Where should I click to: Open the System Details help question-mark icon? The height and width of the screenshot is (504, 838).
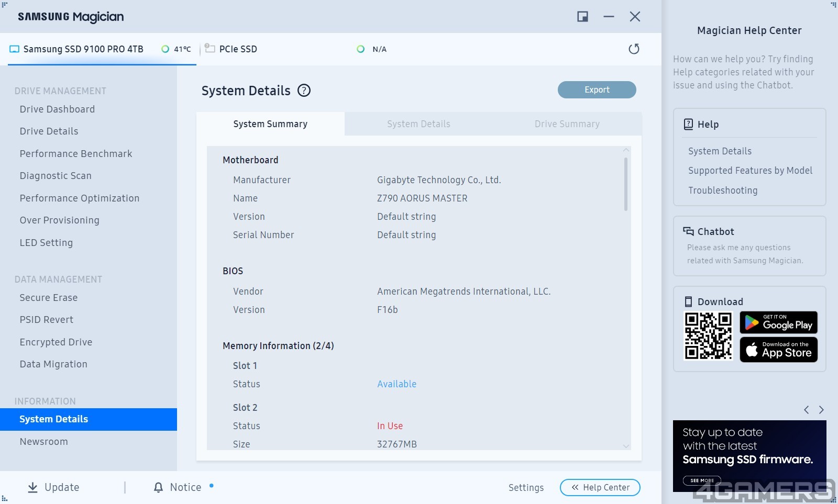[304, 91]
